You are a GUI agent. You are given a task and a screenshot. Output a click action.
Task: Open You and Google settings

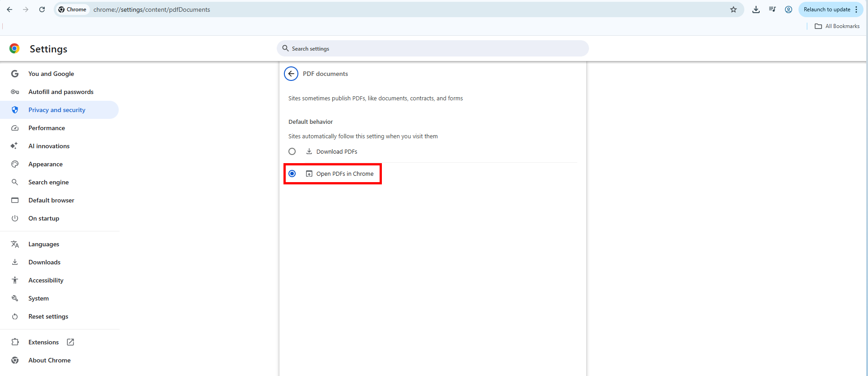click(x=60, y=74)
